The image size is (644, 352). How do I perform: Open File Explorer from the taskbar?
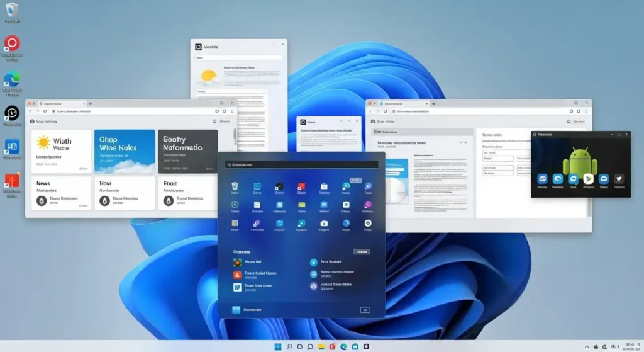tap(321, 347)
